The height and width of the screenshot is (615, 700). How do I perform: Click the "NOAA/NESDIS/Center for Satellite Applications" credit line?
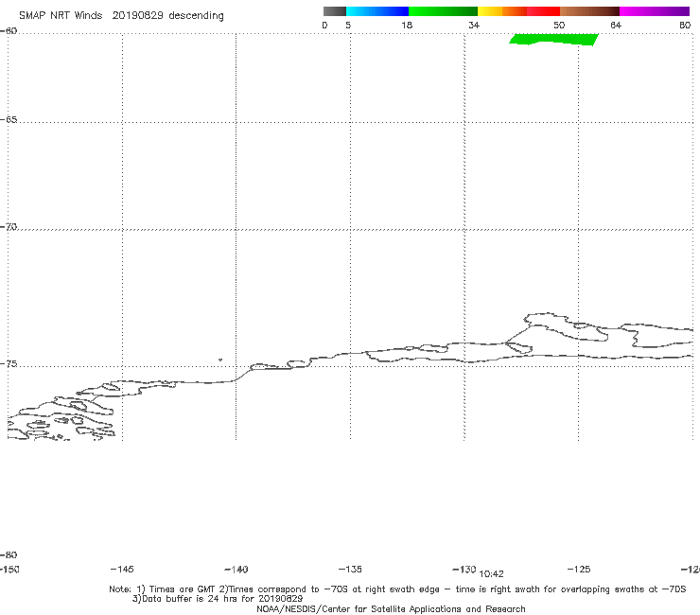(391, 608)
